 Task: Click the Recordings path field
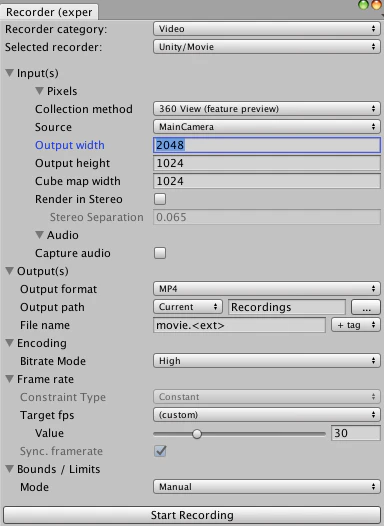coord(287,307)
